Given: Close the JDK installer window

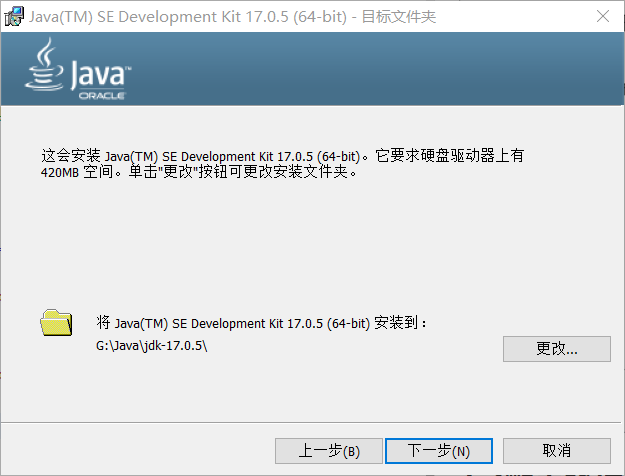Looking at the screenshot, I should coord(603,16).
